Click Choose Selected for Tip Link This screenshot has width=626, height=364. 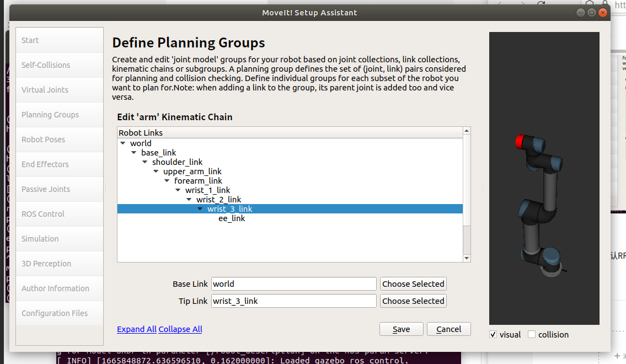coord(413,301)
